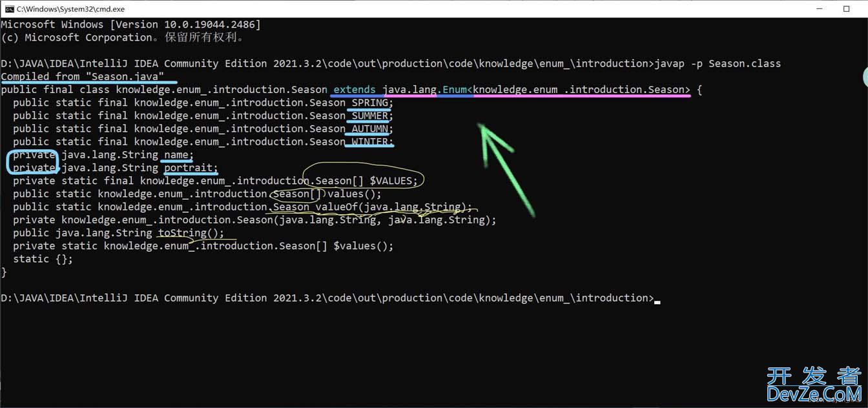Click the window title text C:\Windows\System32\cmd.exe
This screenshot has width=868, height=408.
point(71,9)
